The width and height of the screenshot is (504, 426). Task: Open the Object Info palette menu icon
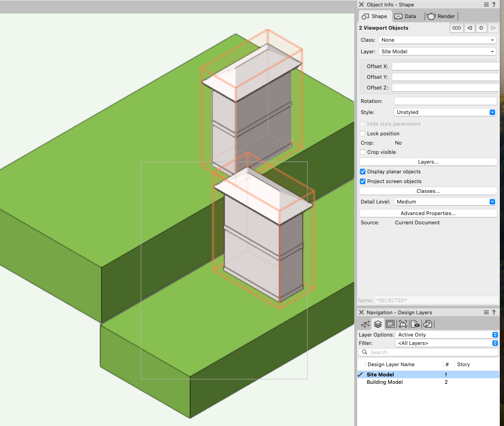486,5
